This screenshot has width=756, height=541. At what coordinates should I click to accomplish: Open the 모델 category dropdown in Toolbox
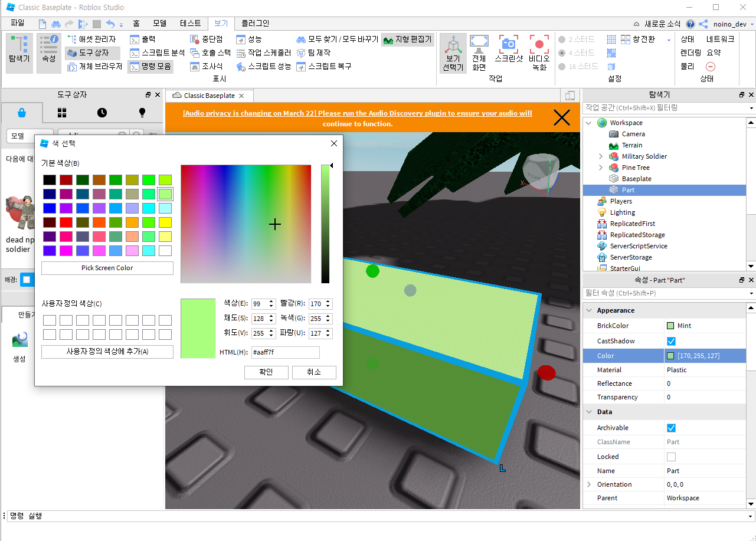pyautogui.click(x=30, y=136)
